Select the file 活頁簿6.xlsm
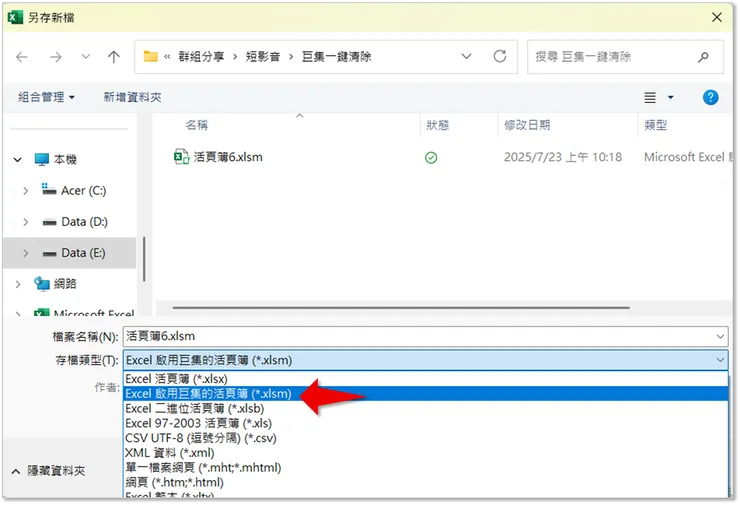 coord(228,157)
